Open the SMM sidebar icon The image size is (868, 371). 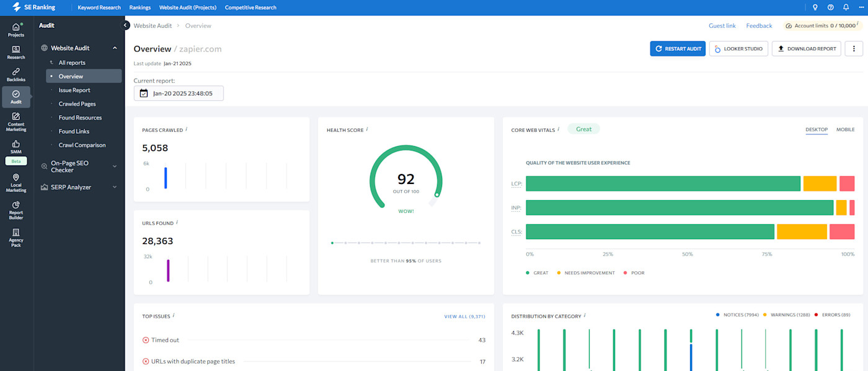(16, 146)
